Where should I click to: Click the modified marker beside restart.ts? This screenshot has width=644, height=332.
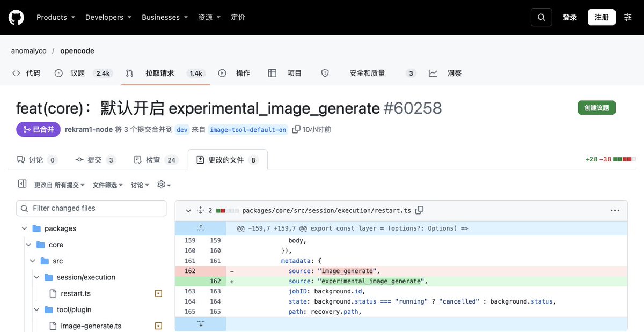tap(158, 293)
